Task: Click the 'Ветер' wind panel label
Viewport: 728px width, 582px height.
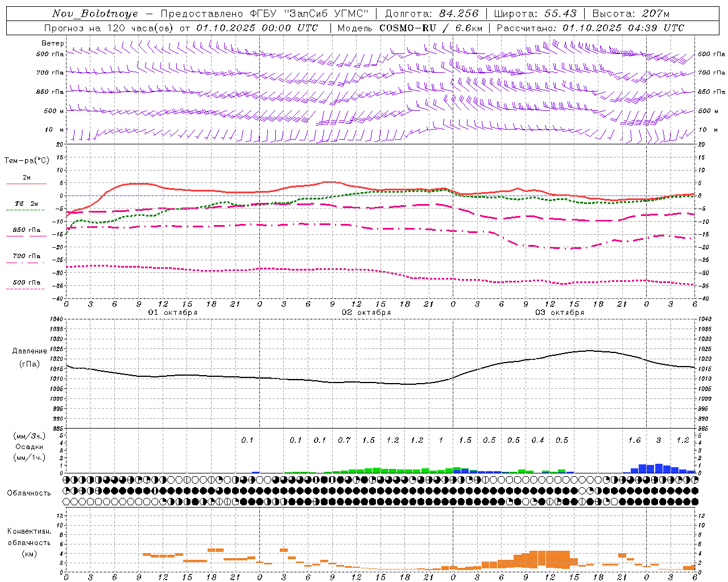Action: pyautogui.click(x=53, y=43)
